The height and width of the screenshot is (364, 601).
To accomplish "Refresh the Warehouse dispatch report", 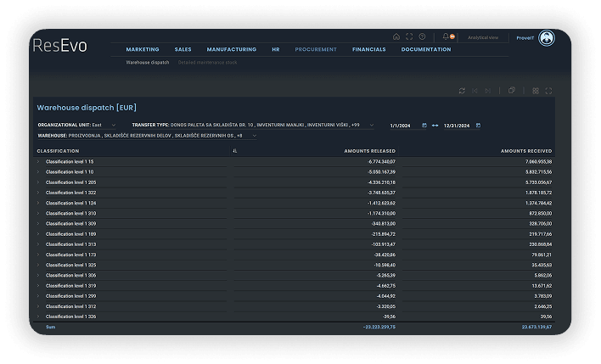I will (x=462, y=90).
